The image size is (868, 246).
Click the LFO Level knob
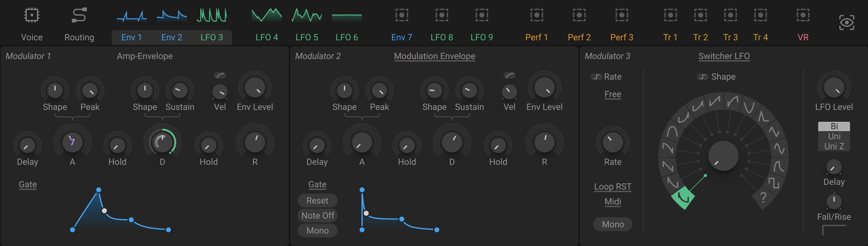834,87
